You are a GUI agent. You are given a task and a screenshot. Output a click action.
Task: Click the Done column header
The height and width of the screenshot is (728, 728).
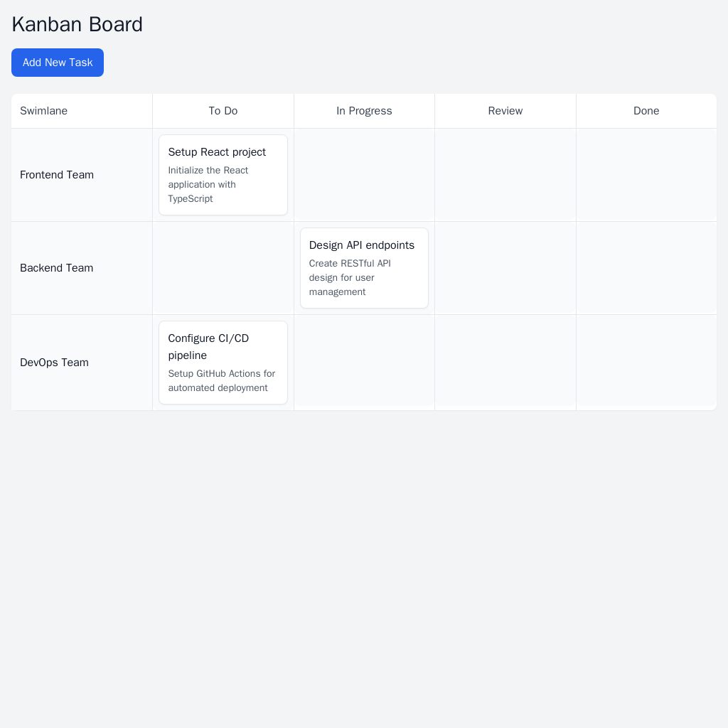tap(646, 111)
